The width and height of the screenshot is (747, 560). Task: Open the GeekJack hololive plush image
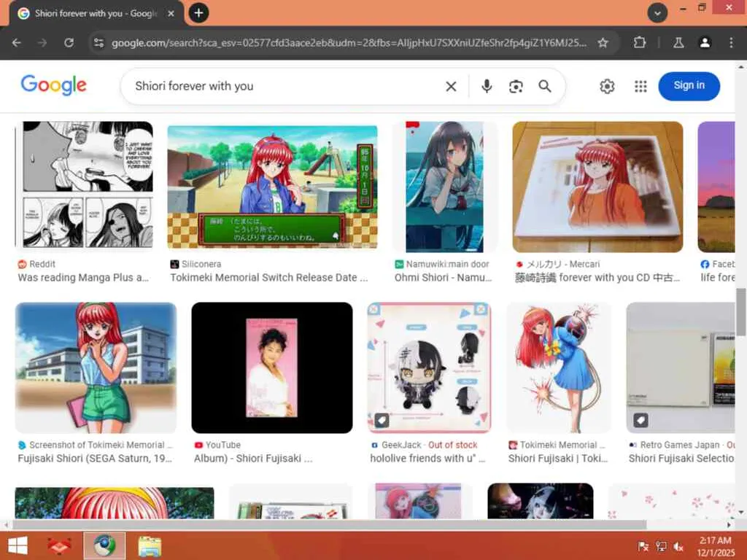coord(429,367)
